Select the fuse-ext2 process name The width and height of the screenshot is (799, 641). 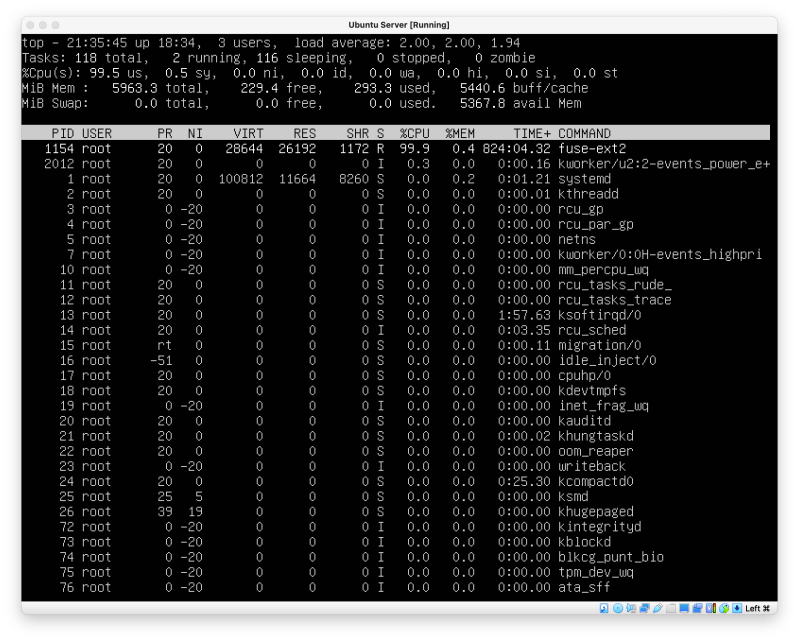click(x=592, y=149)
